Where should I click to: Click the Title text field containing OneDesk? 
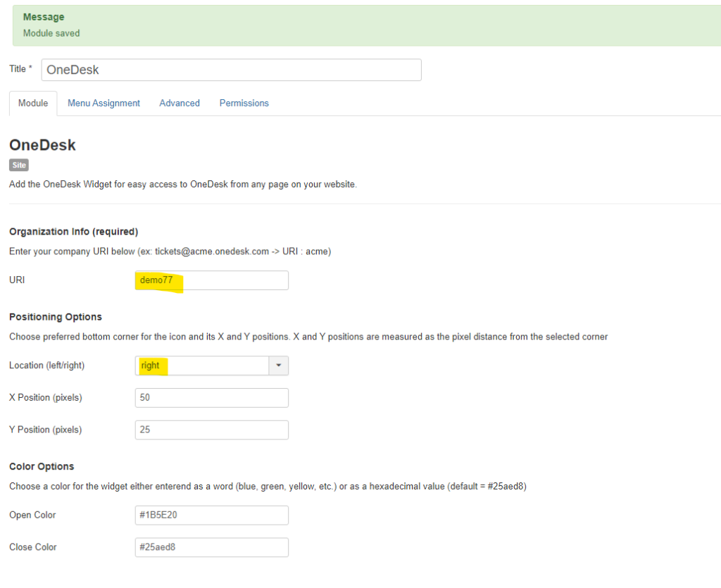click(231, 70)
